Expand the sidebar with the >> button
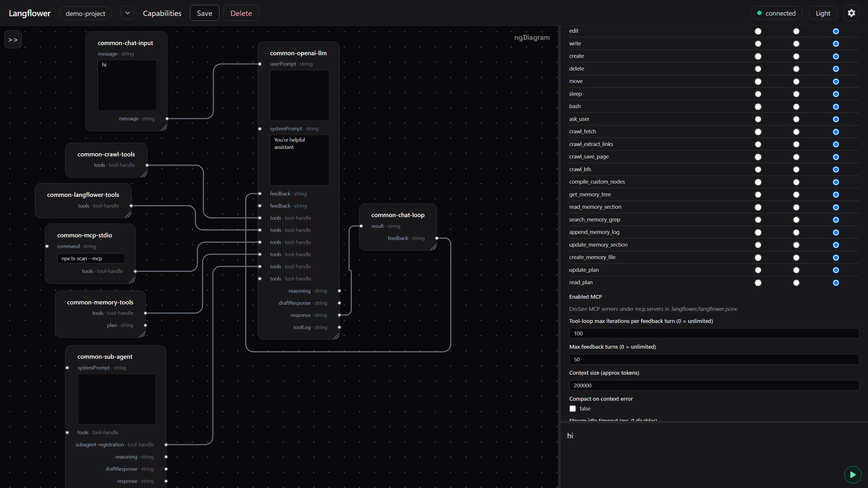The width and height of the screenshot is (868, 488). point(13,39)
